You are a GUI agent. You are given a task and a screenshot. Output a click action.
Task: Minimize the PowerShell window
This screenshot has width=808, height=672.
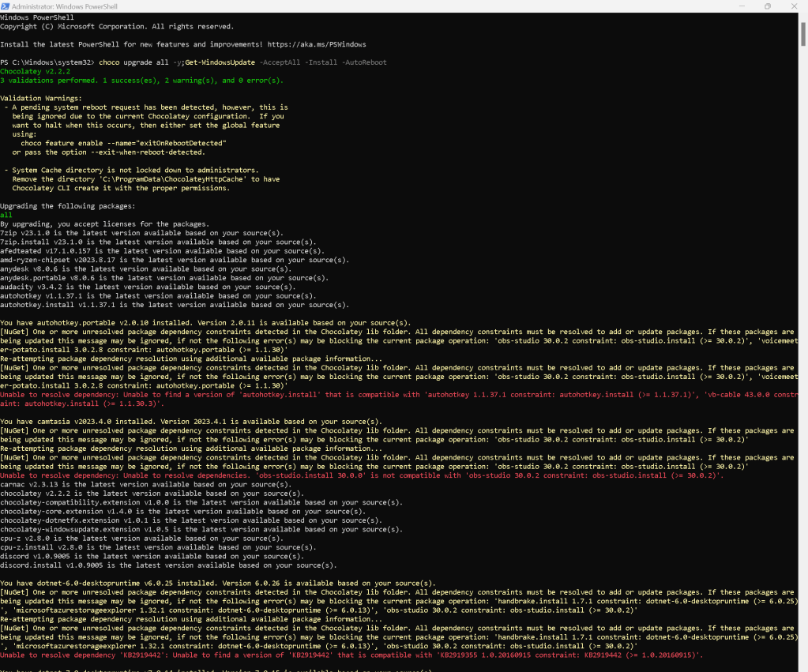point(742,6)
